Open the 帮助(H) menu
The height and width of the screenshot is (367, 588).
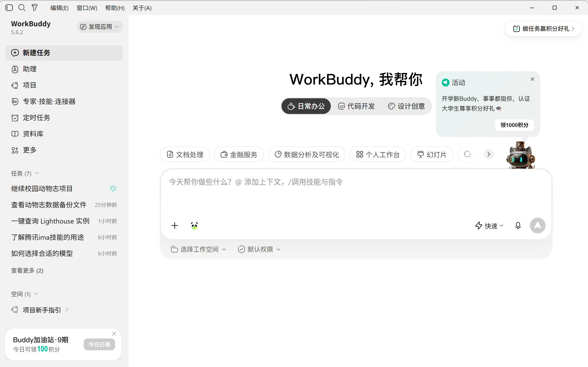click(115, 8)
